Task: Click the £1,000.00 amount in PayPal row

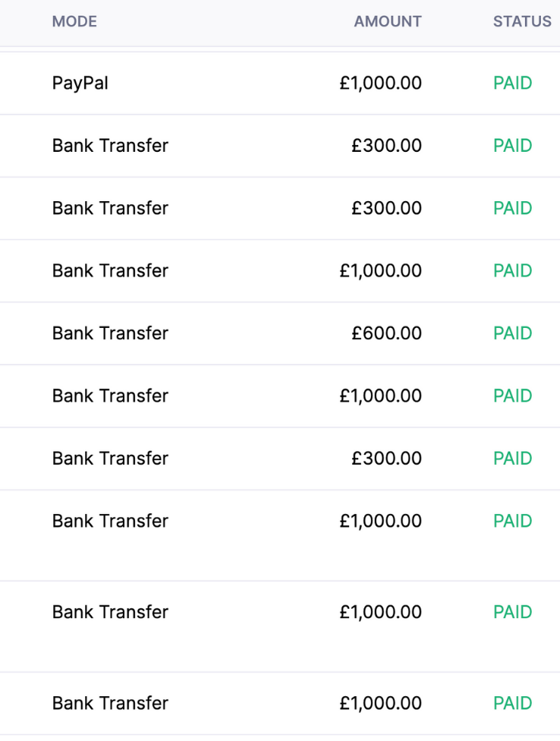Action: pyautogui.click(x=380, y=84)
